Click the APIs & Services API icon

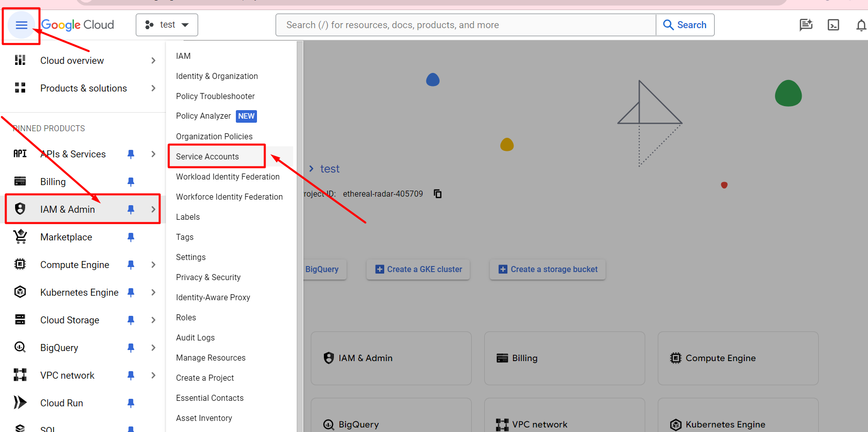click(20, 154)
